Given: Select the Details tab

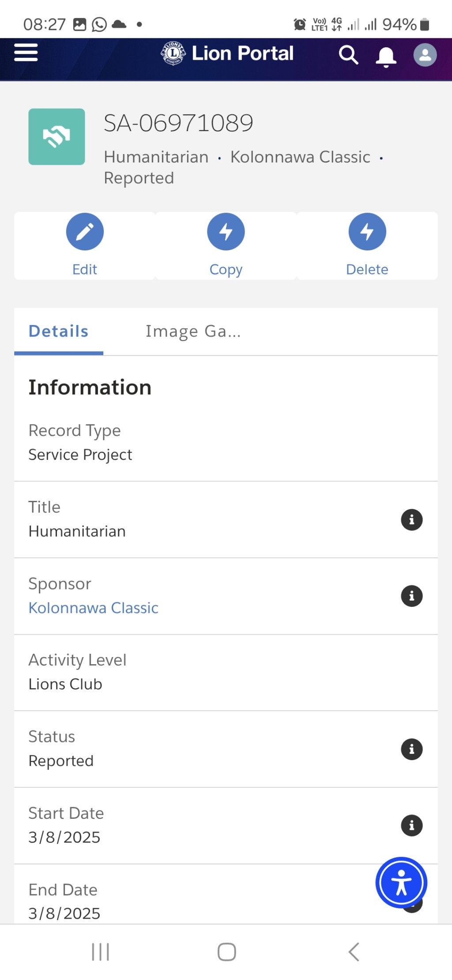Looking at the screenshot, I should (x=59, y=332).
